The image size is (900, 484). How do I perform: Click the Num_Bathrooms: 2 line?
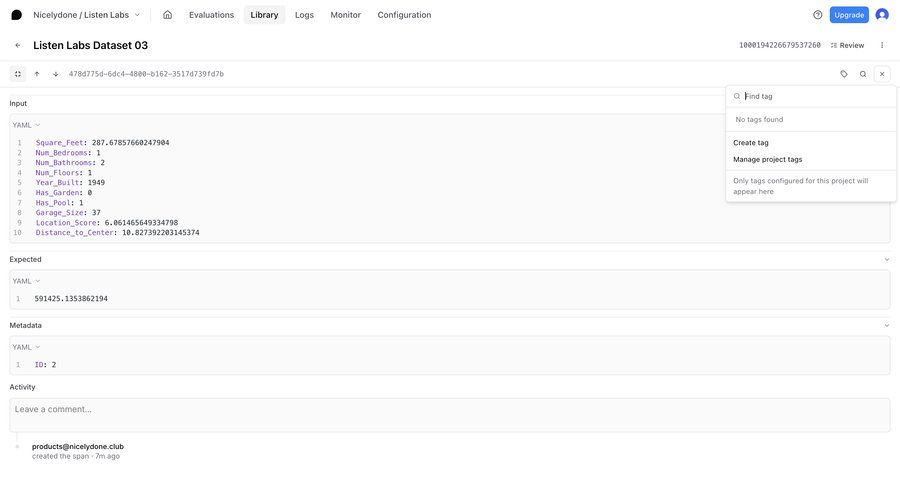70,163
